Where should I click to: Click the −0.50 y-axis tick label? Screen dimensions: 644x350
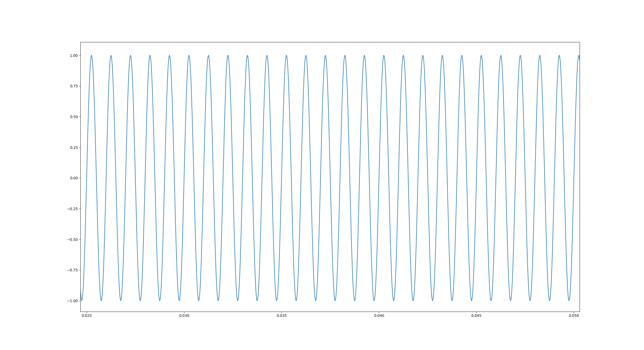pos(73,240)
